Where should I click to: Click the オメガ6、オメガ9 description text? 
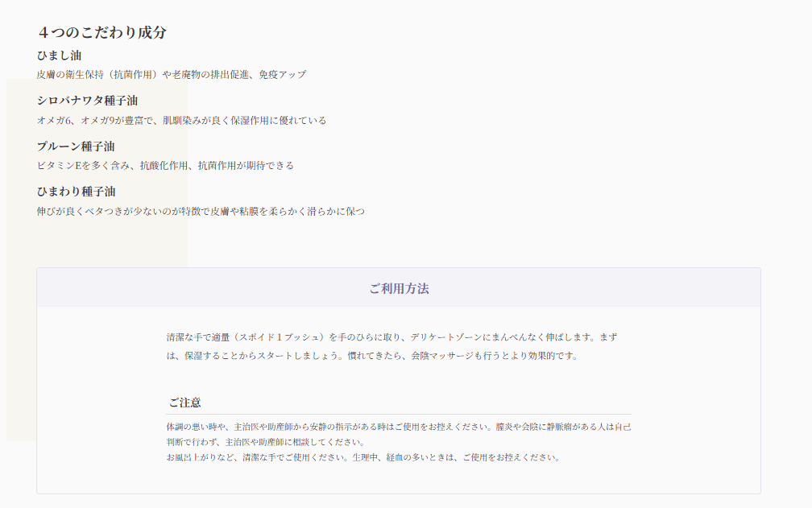pos(181,121)
